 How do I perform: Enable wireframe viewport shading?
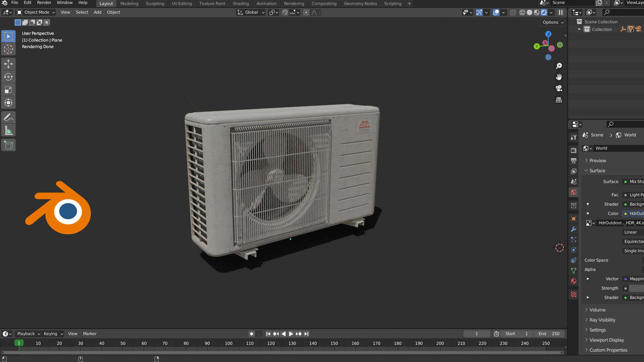(x=523, y=12)
